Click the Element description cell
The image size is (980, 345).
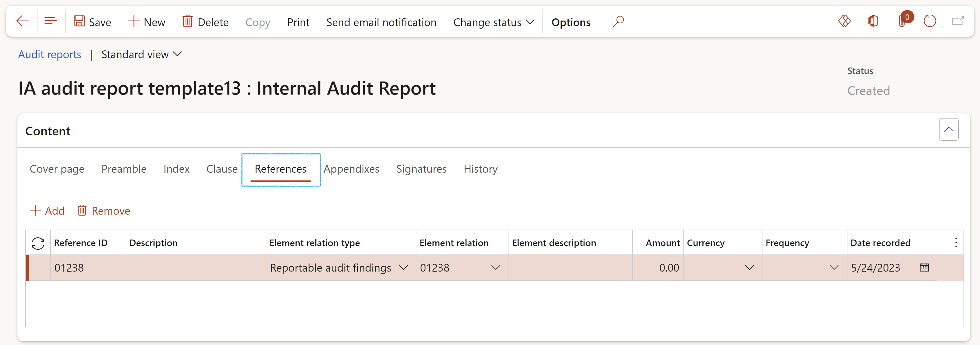pos(570,268)
